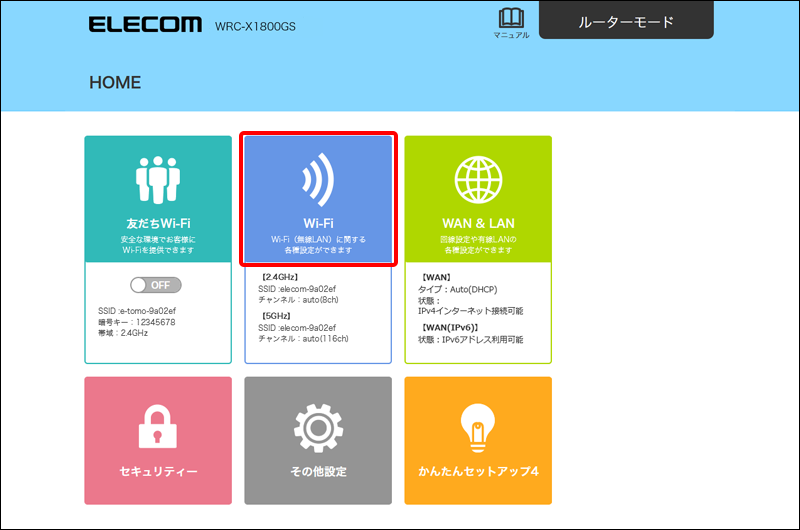The width and height of the screenshot is (800, 530).
Task: Open the WAN & LAN globe icon
Action: coord(478,180)
